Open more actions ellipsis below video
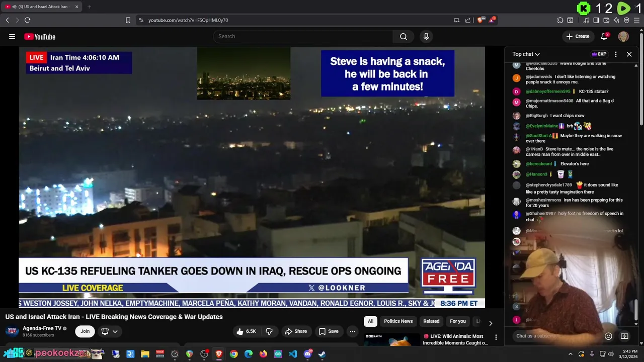Viewport: 644px width, 362px height. click(x=352, y=331)
